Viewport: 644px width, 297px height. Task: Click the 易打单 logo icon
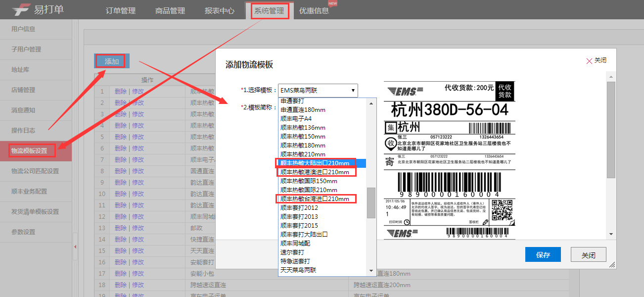(21, 9)
